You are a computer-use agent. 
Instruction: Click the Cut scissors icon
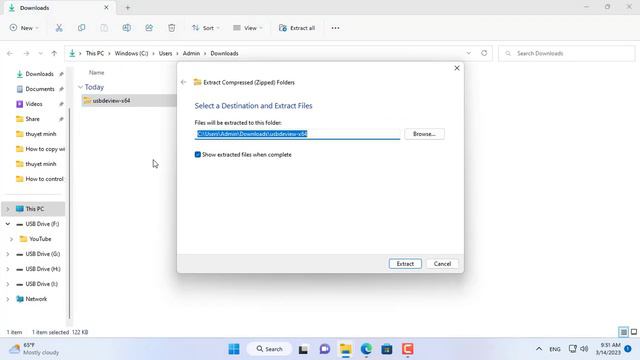coord(59,28)
